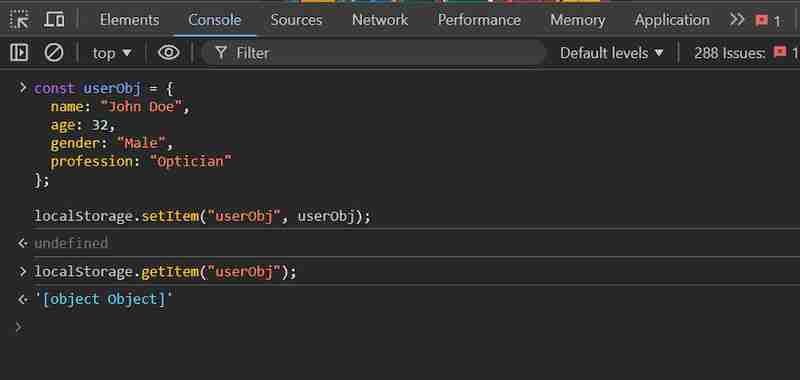Click the localStorage.setItem statement
The width and height of the screenshot is (800, 380).
(202, 216)
